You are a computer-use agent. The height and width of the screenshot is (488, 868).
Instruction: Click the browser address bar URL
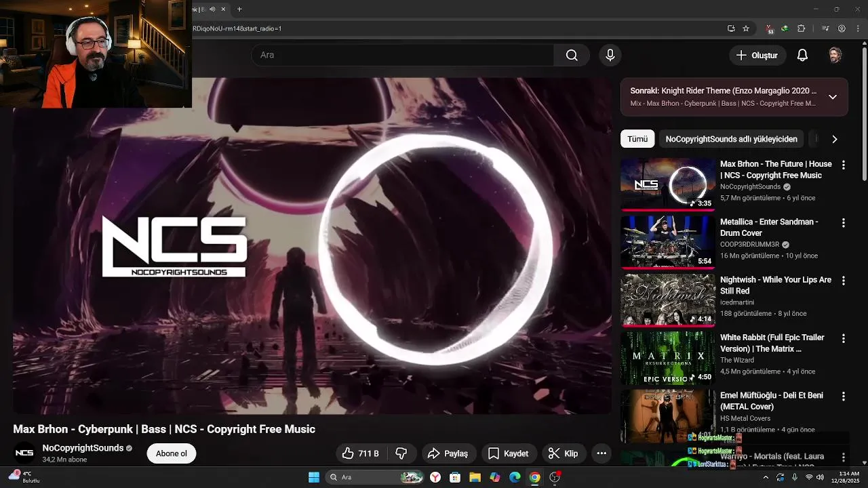[237, 28]
